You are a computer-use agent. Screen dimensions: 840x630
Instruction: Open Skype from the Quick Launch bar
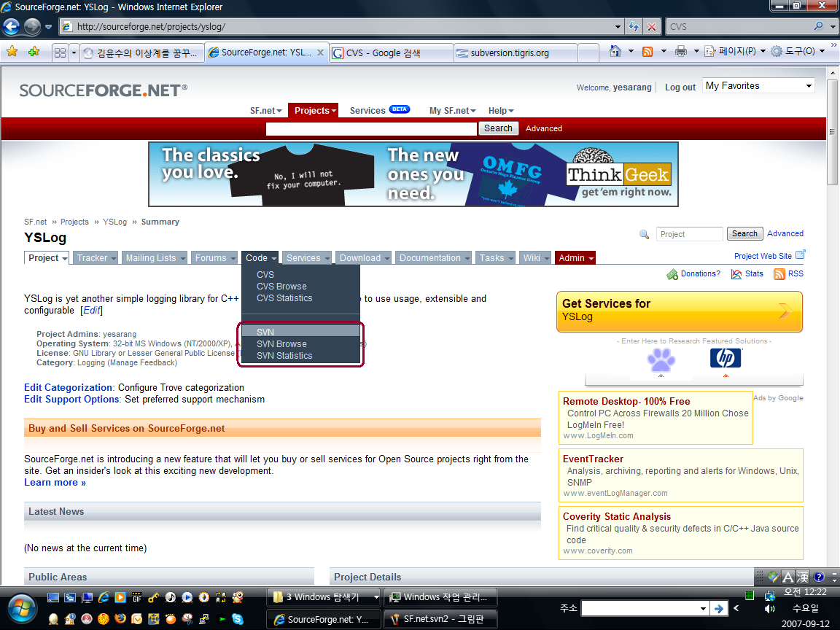pyautogui.click(x=238, y=619)
